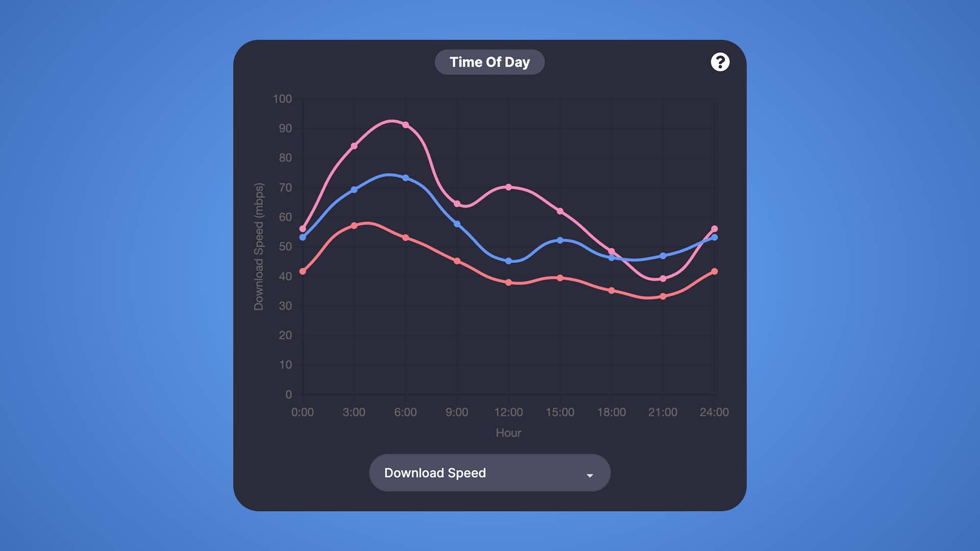The image size is (980, 551).
Task: Click the Time Of Day title label
Action: 489,62
